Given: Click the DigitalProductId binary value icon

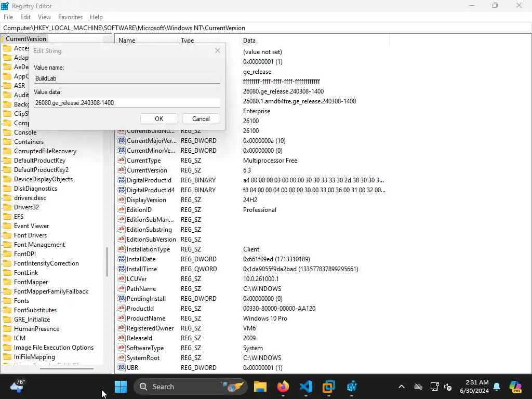Looking at the screenshot, I should [122, 180].
